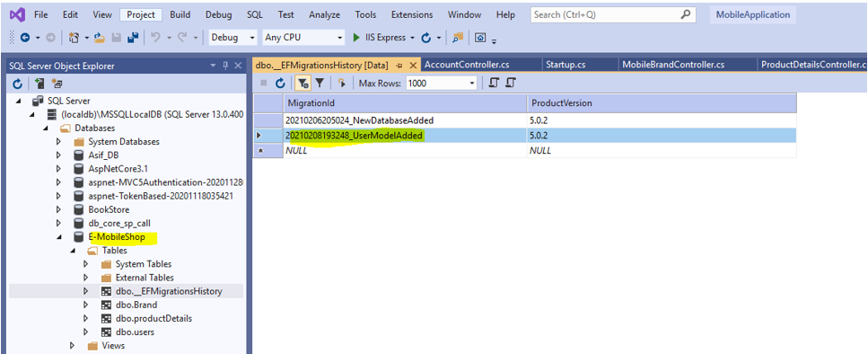Open the SQL menu

point(255,15)
